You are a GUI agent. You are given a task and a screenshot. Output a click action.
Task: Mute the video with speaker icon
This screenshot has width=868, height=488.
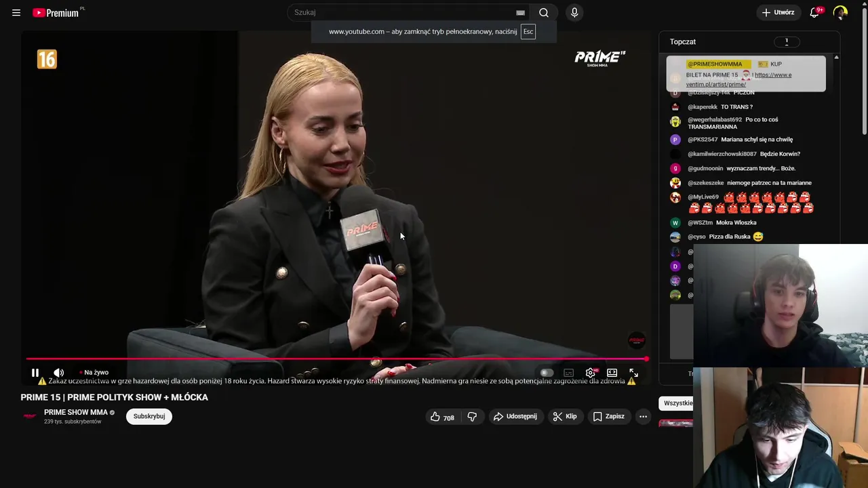(59, 372)
